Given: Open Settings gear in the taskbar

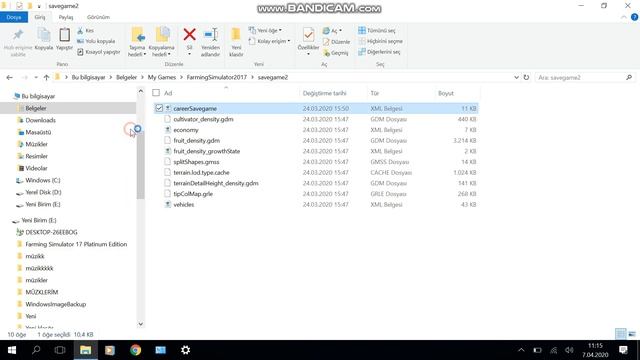Looking at the screenshot, I should pos(185,350).
